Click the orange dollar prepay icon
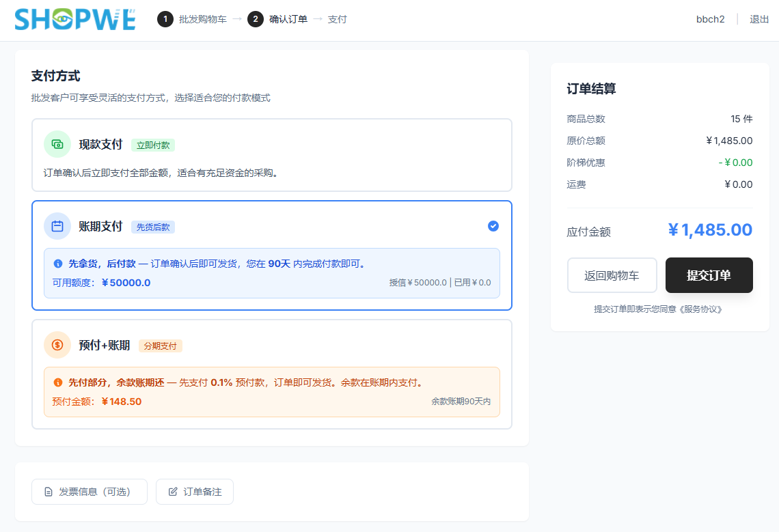This screenshot has width=779, height=532. pyautogui.click(x=57, y=345)
